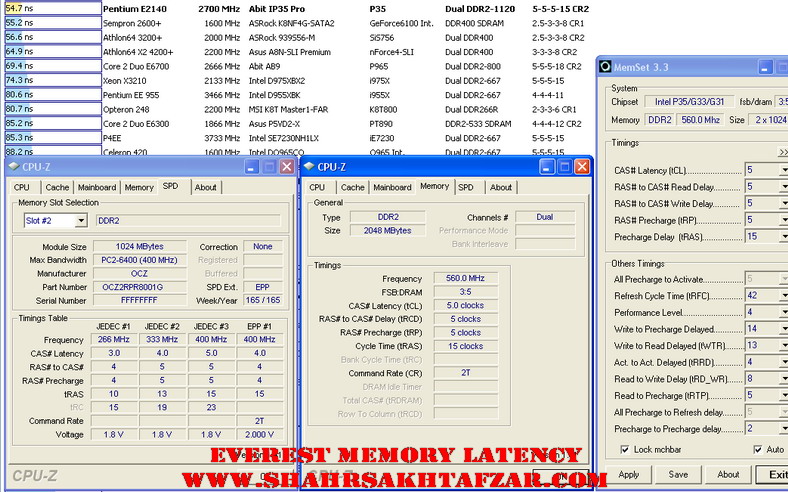Click the FSB:DRAM field showing 3:5

(465, 291)
